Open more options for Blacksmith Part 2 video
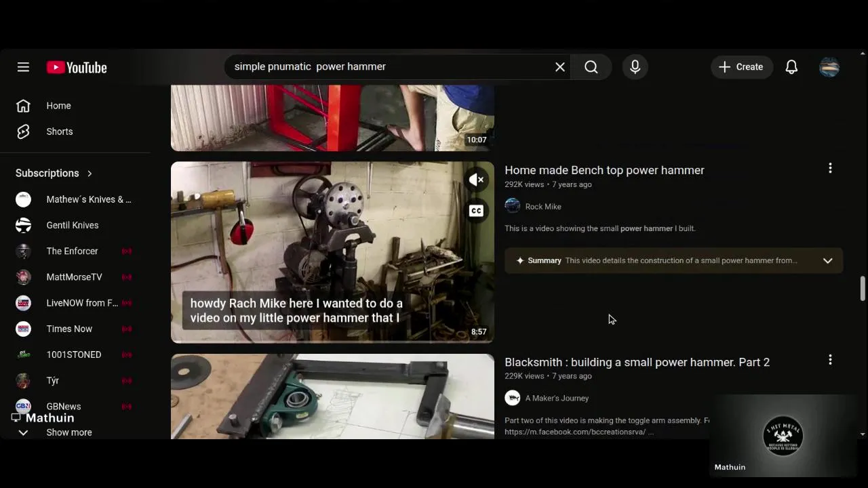 pyautogui.click(x=830, y=360)
